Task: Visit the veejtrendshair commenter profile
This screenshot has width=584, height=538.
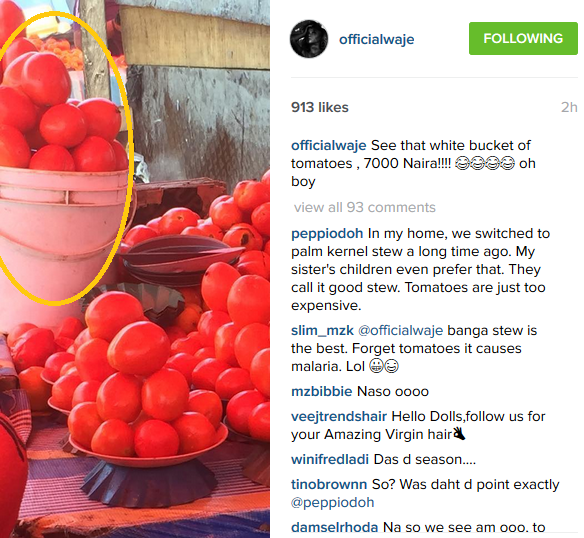Action: coord(339,416)
